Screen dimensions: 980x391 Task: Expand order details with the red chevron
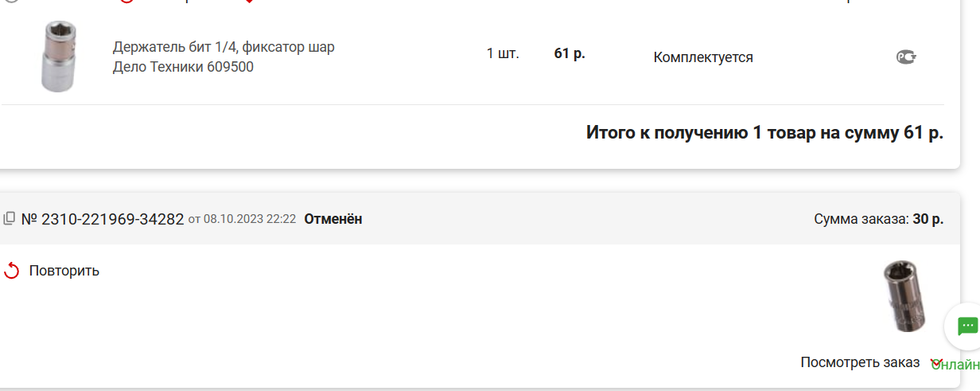pyautogui.click(x=937, y=362)
